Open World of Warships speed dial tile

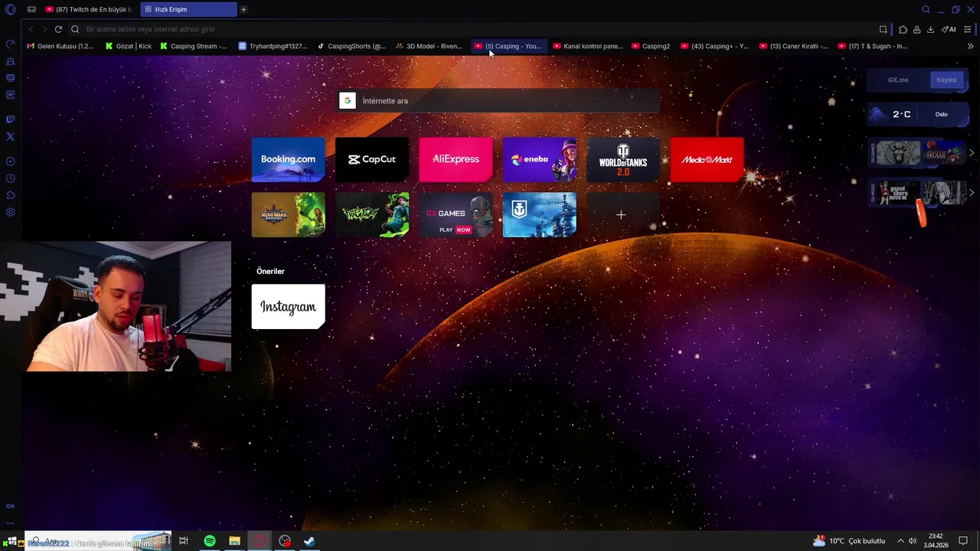point(539,214)
